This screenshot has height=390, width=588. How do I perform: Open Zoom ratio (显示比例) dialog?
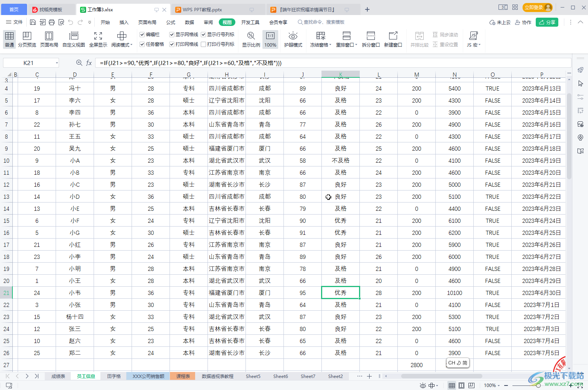coord(251,39)
